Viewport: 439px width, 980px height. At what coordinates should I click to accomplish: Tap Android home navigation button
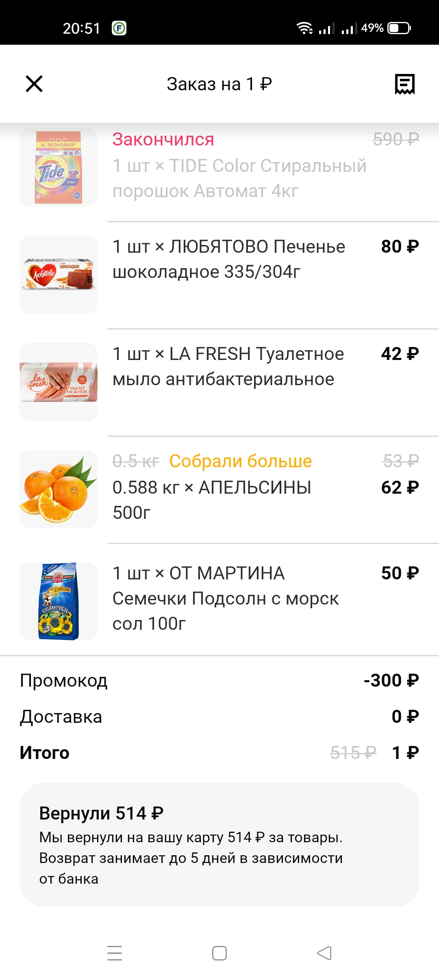point(219,953)
